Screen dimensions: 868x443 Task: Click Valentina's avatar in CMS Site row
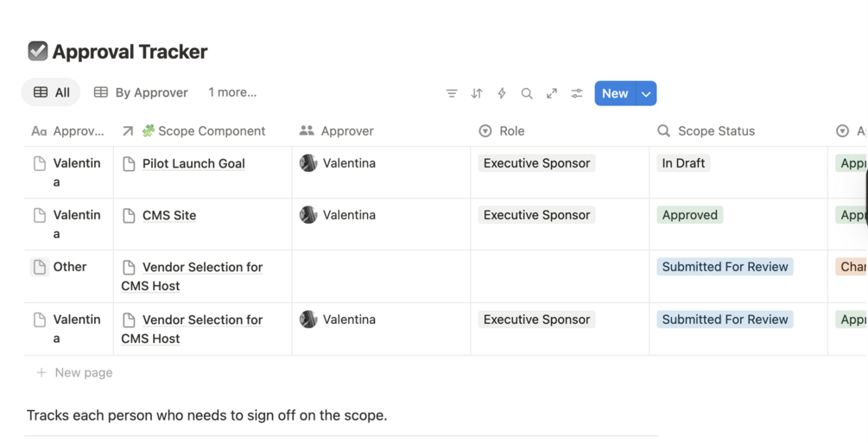coord(308,215)
